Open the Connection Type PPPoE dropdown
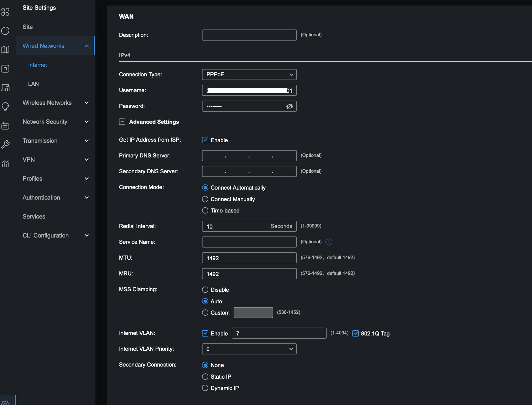 249,75
